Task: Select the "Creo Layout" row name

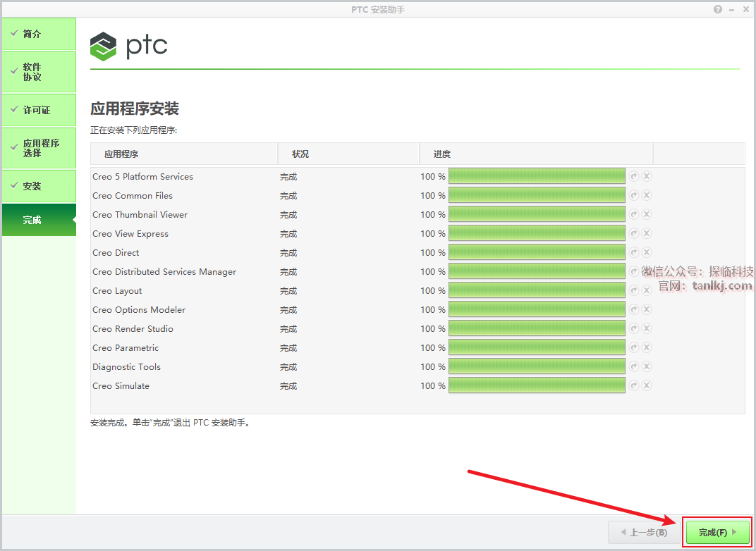Action: (x=117, y=291)
